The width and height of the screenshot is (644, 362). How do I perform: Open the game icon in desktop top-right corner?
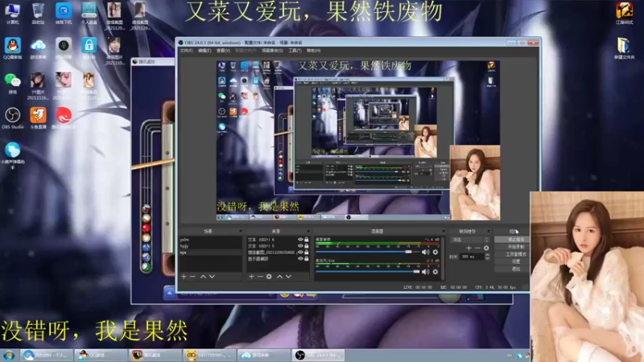tap(625, 12)
